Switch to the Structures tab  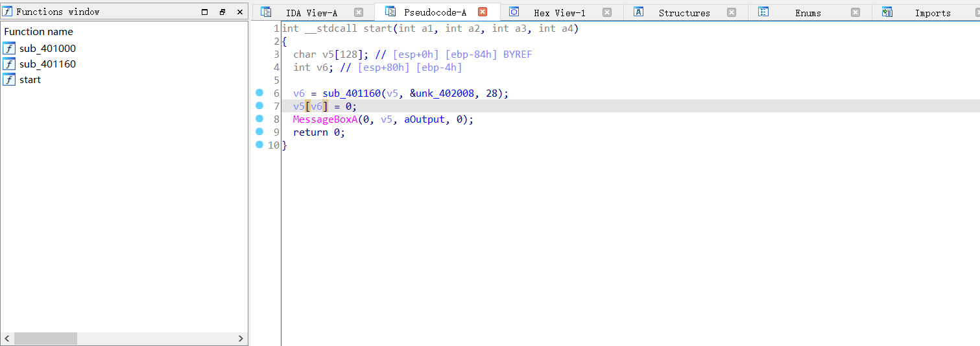pos(684,13)
